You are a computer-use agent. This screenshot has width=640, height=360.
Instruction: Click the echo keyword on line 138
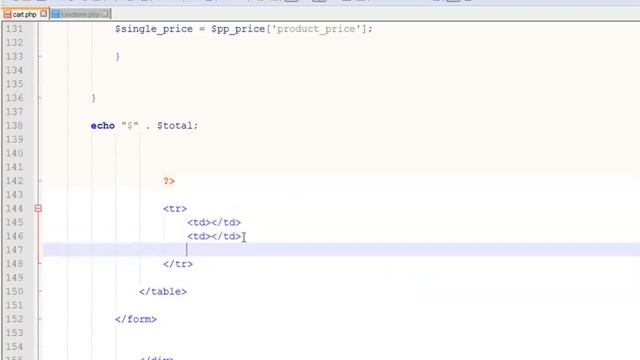coord(103,126)
